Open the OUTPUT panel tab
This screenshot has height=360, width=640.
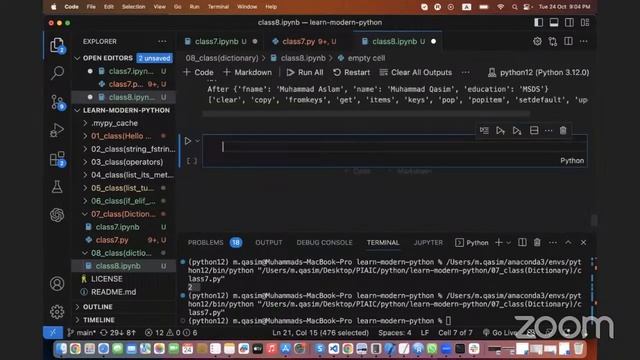click(x=269, y=242)
